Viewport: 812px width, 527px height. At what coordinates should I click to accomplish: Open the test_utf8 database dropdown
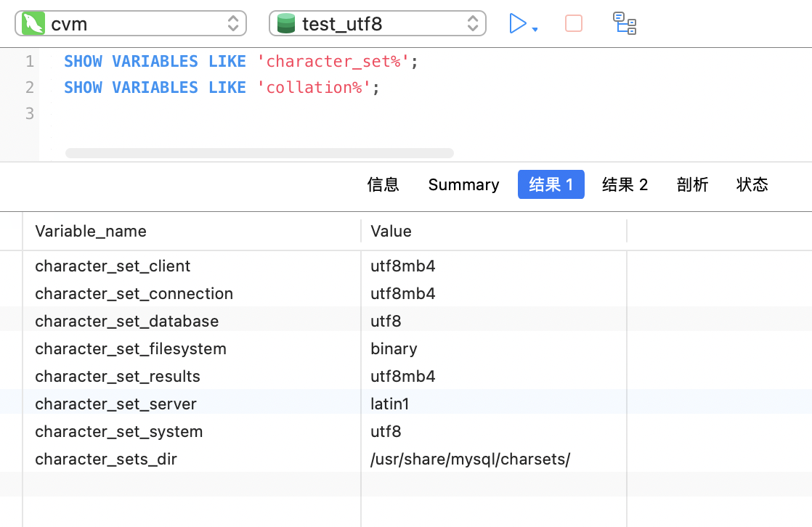pyautogui.click(x=378, y=24)
